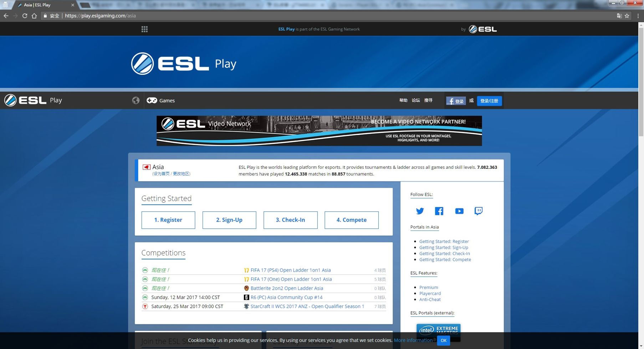Click the 帮助 (help) nav link
This screenshot has width=644, height=349.
click(403, 100)
